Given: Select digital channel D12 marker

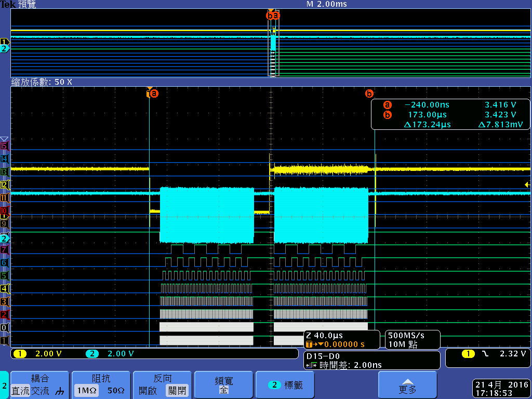Looking at the screenshot, I should click(x=4, y=185).
